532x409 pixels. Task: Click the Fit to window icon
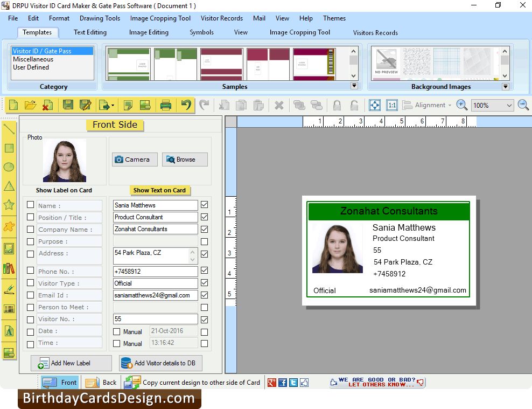375,105
